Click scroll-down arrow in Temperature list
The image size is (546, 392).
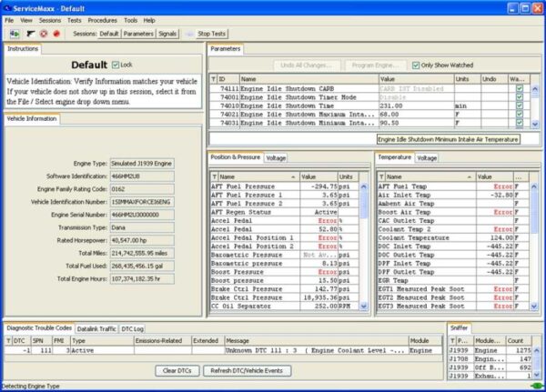pyautogui.click(x=534, y=306)
